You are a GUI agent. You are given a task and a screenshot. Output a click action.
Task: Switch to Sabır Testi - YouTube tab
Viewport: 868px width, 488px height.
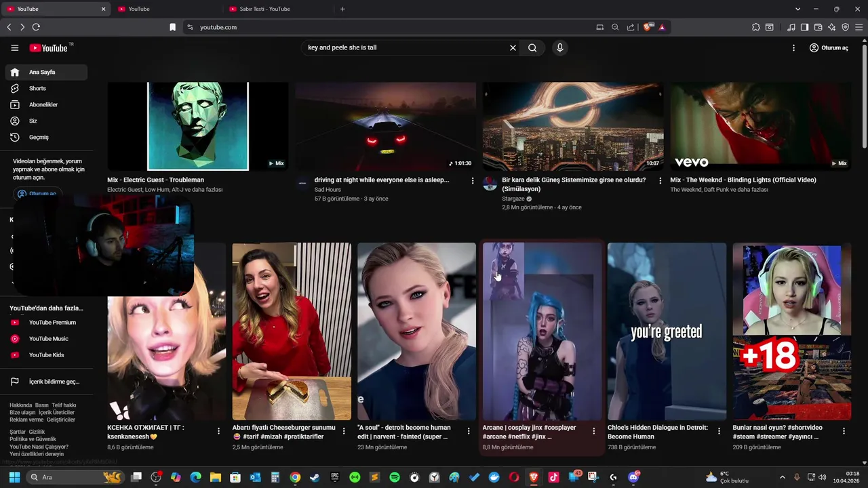click(278, 9)
